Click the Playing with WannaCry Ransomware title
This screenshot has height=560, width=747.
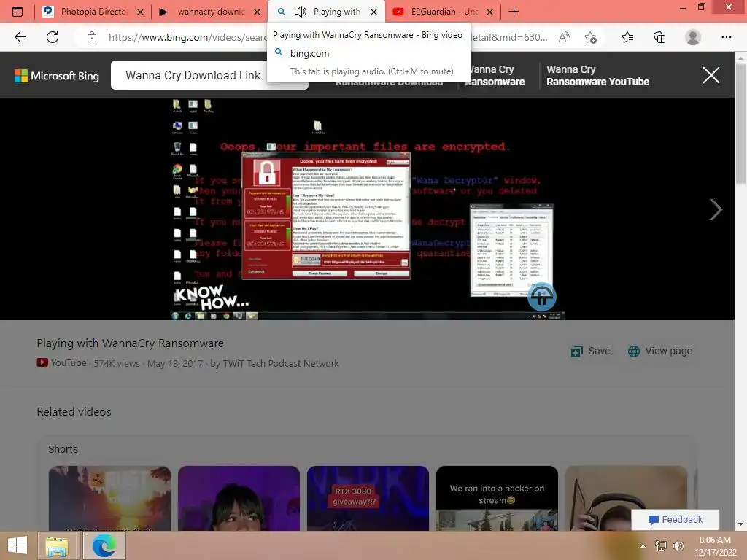[130, 343]
